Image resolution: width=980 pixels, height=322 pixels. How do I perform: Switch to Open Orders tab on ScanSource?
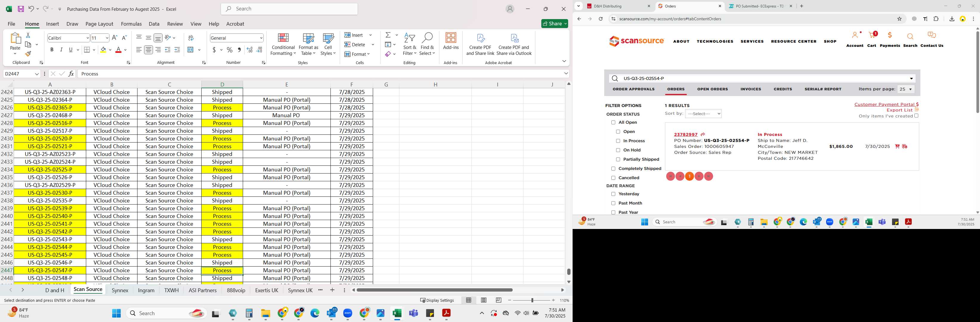pyautogui.click(x=712, y=89)
